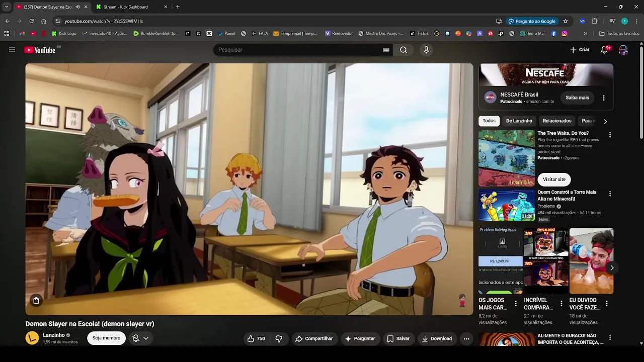644x362 pixels.
Task: Click the shopping bag icon on the video
Action: pos(36,301)
